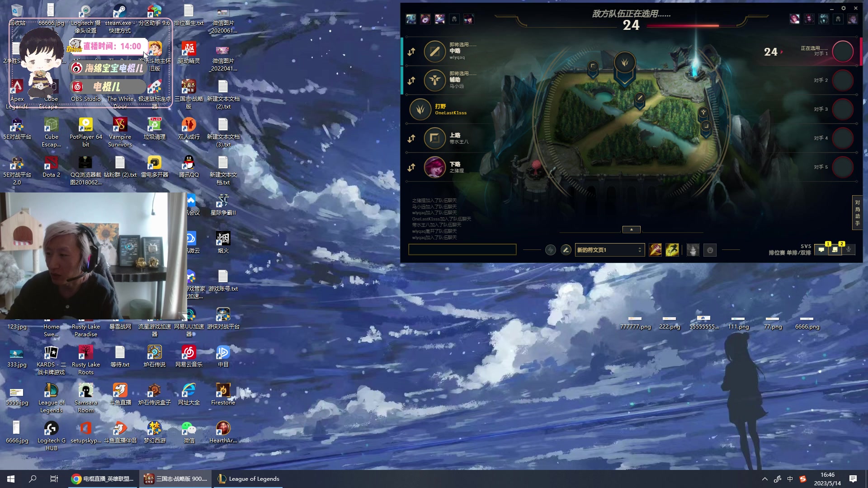
Task: Open the quick rune setup icon
Action: 550,250
